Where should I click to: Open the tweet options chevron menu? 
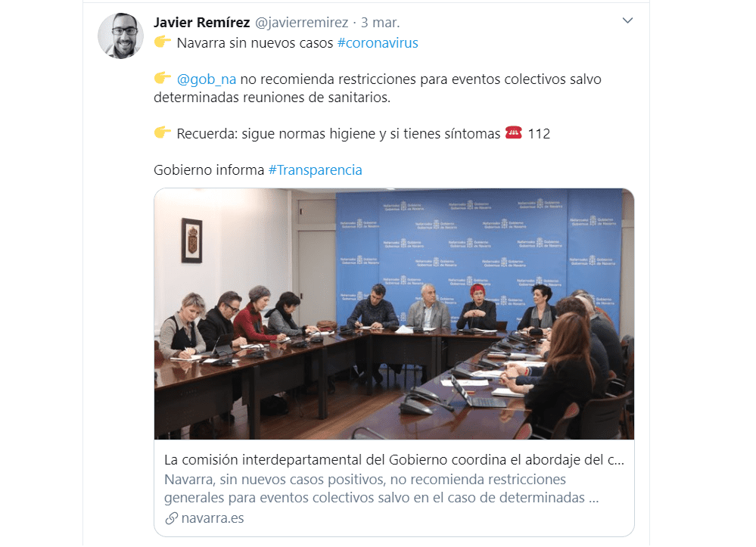click(627, 20)
